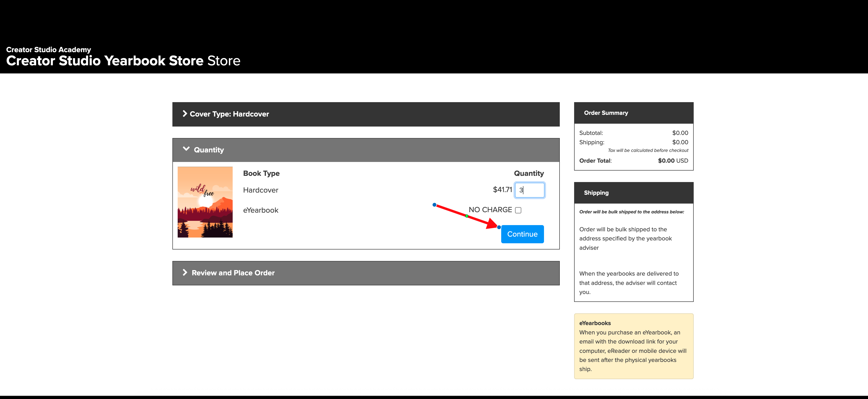This screenshot has height=399, width=868.
Task: Click the down chevron beside Quantity
Action: point(186,149)
